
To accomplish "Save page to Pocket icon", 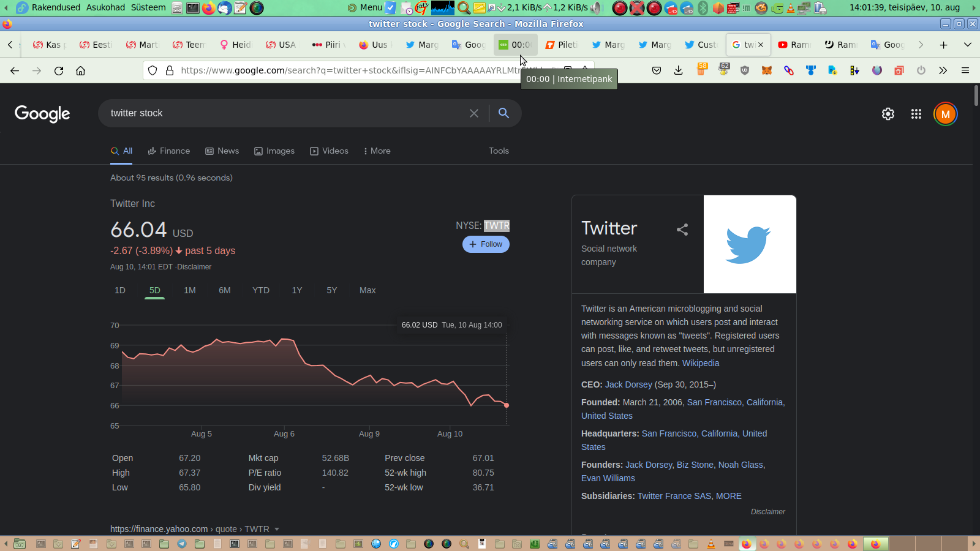I will pos(657,70).
